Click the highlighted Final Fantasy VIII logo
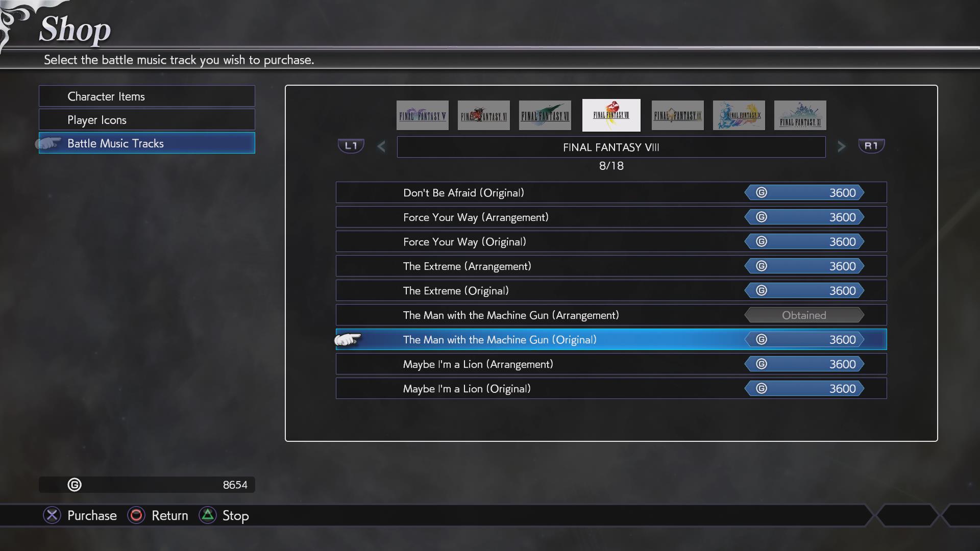Screen dimensions: 980x551 [611, 115]
